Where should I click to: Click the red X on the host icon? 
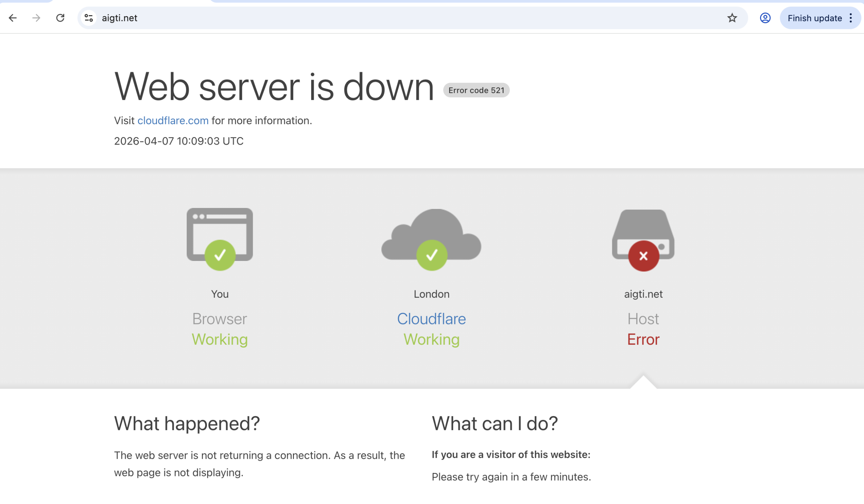click(x=643, y=256)
